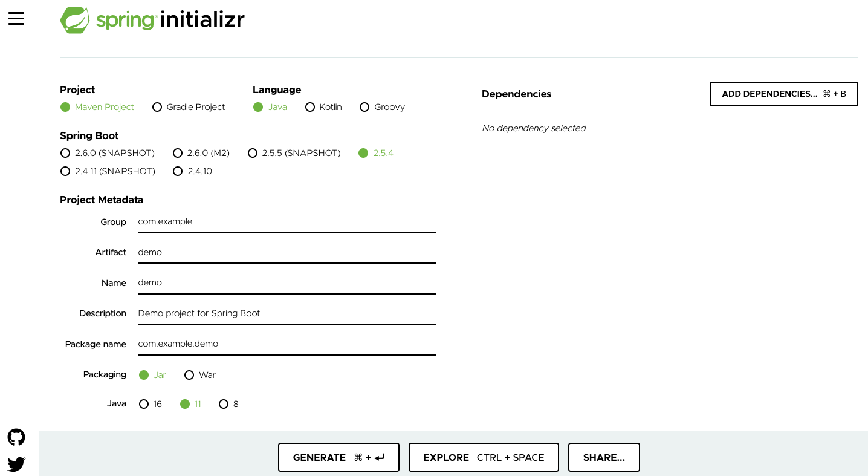Open the Share dialog button

(x=604, y=457)
